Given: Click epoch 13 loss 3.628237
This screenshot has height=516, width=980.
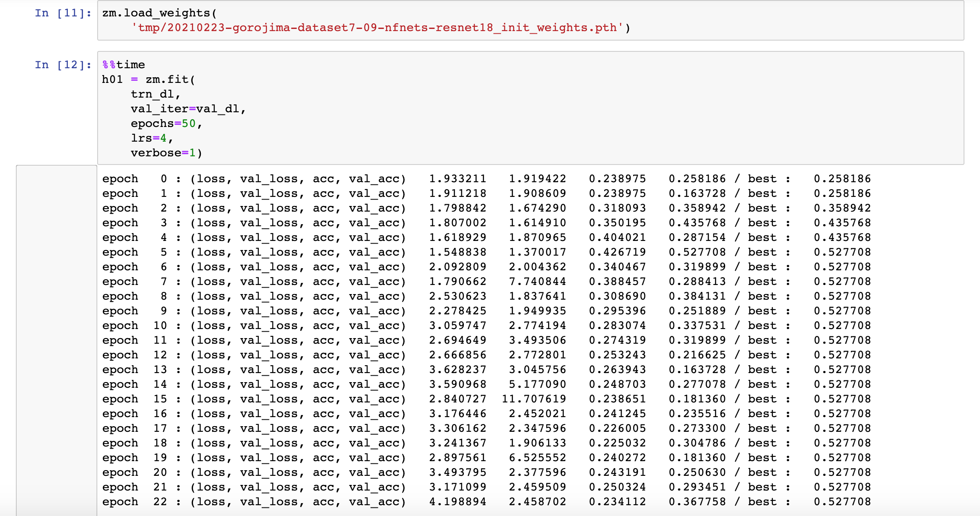Looking at the screenshot, I should coord(457,370).
